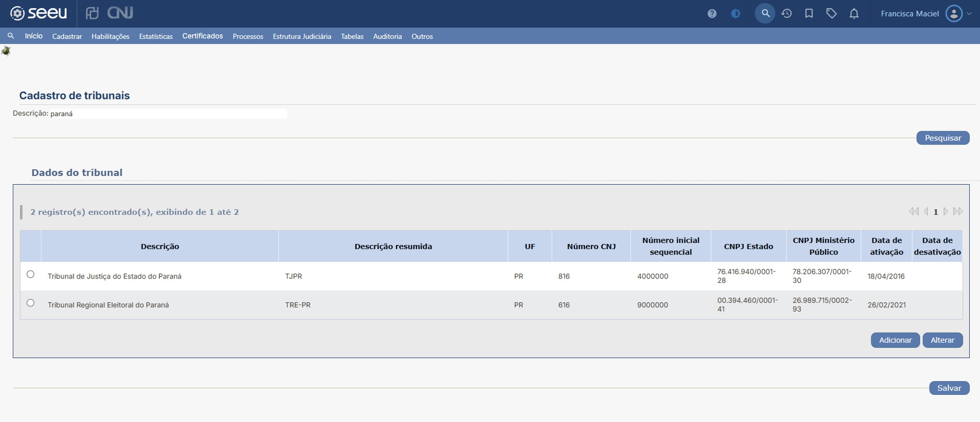Go to previous page of results
Viewport: 980px width, 422px height.
click(926, 211)
